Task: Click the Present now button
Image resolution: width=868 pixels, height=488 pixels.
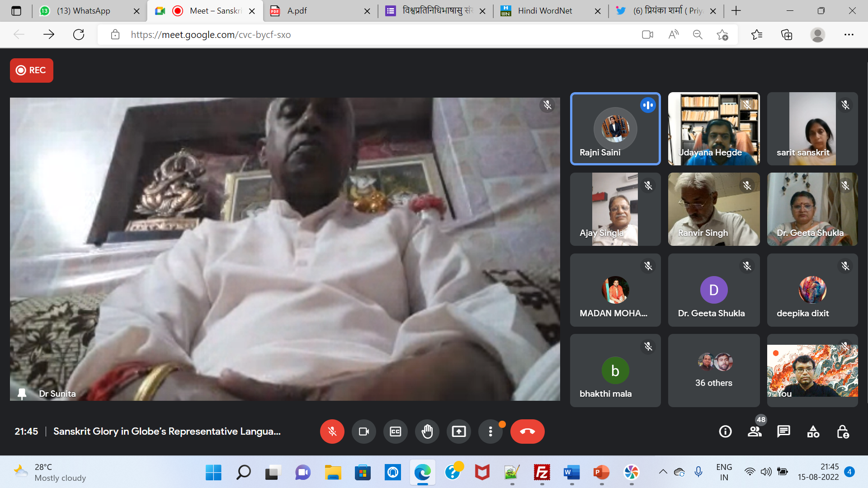Action: (458, 432)
